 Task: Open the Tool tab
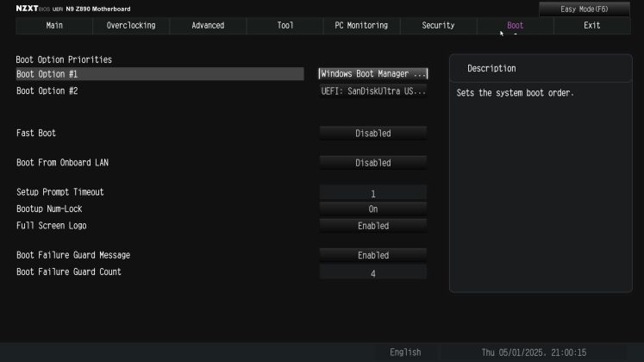point(284,26)
